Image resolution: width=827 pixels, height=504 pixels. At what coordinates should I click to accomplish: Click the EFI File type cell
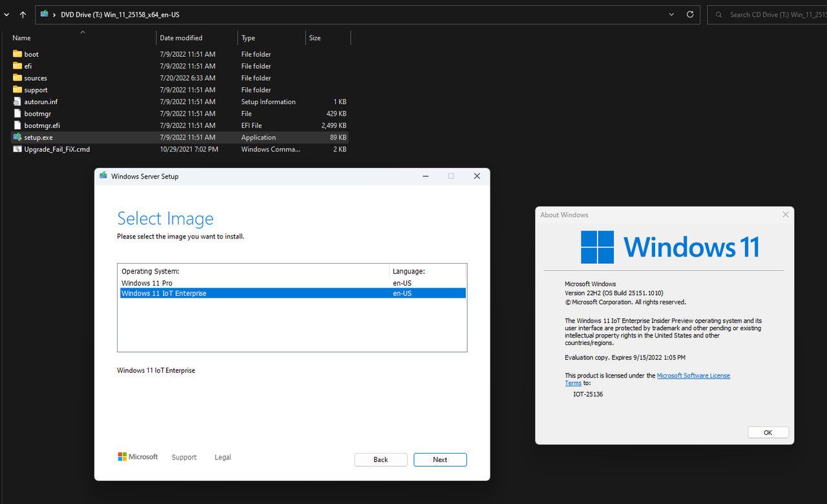click(x=251, y=125)
